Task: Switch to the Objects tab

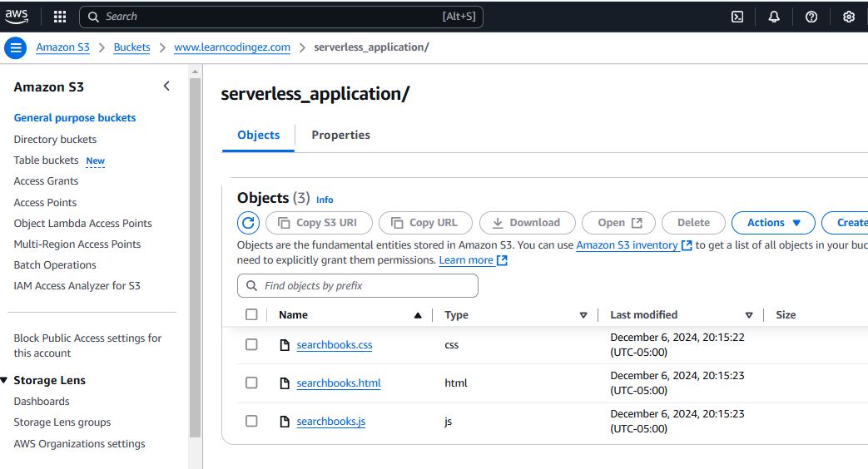Action: coord(259,135)
